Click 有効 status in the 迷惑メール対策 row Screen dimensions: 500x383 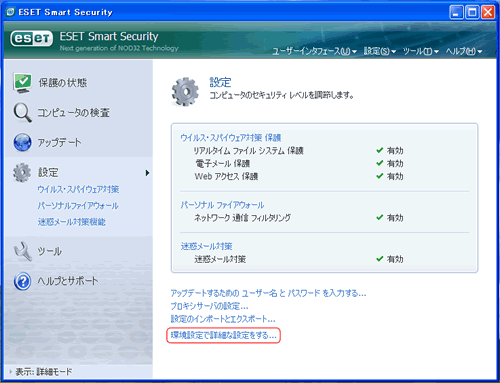pos(395,259)
